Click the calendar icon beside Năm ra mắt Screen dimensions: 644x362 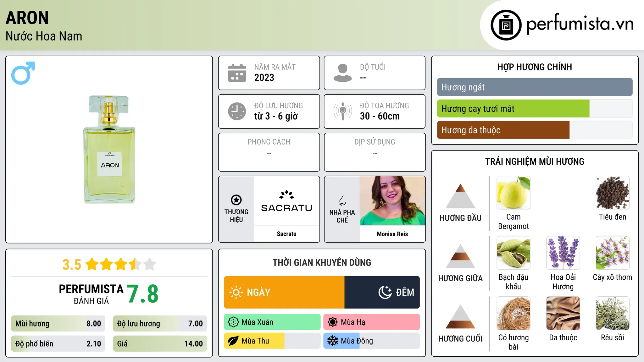(x=237, y=73)
